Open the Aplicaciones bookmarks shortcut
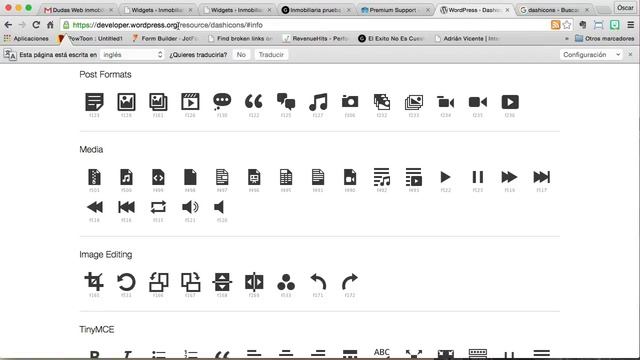 pos(26,38)
